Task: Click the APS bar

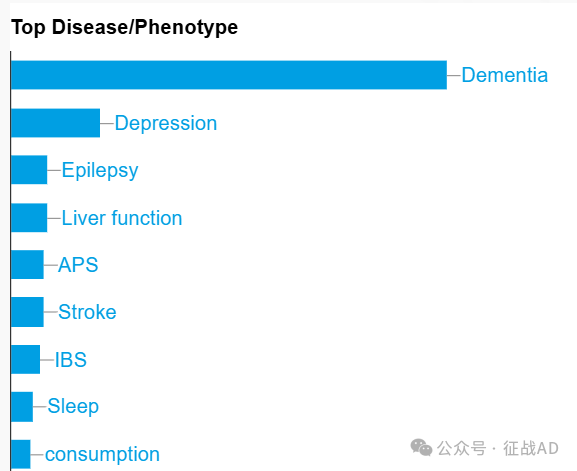Action: 27,265
